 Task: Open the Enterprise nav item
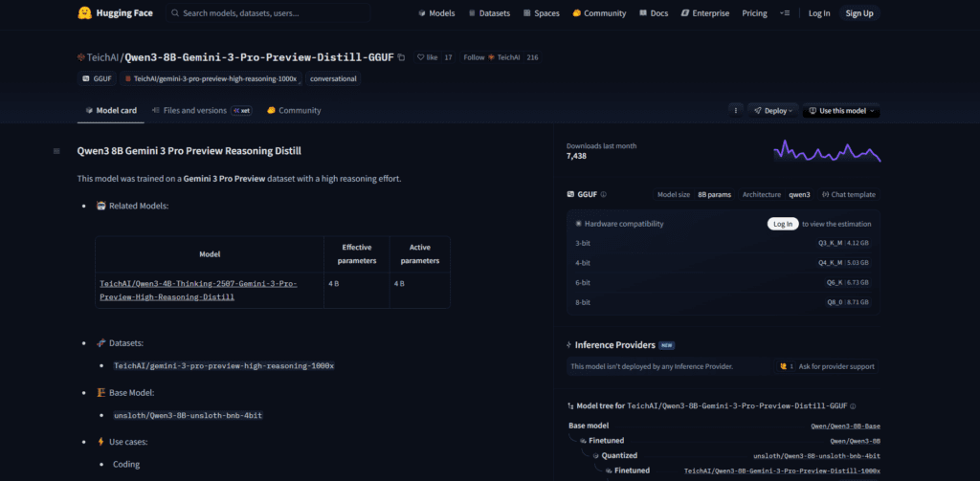point(705,13)
